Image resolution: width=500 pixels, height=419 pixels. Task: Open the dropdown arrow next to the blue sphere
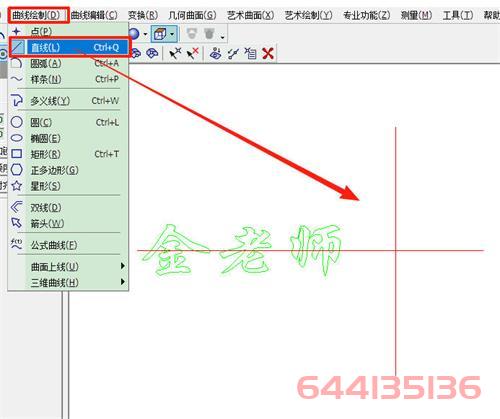145,34
